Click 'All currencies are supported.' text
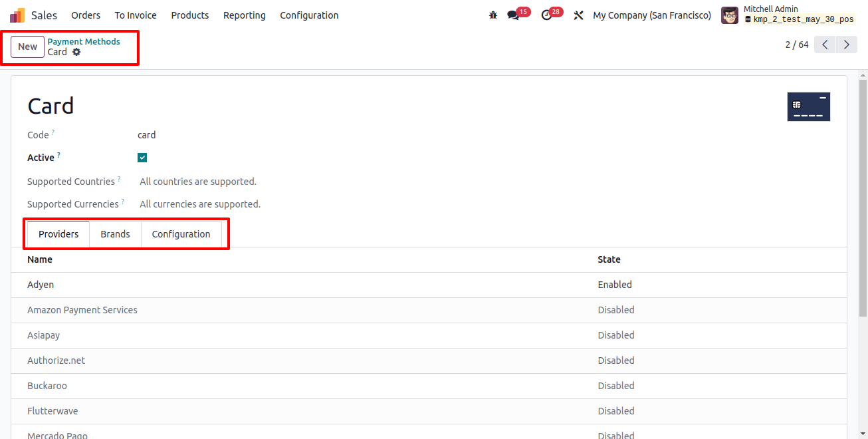 [200, 204]
